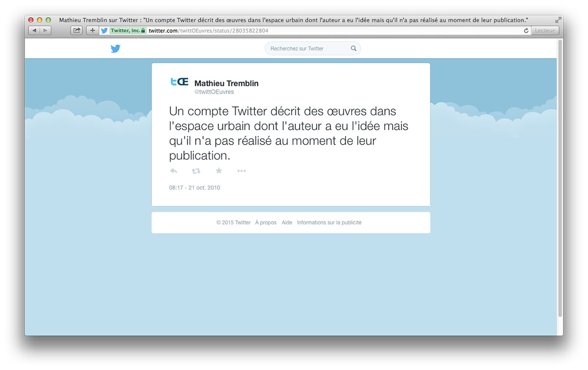Select the twitter.com address bar URL
This screenshot has width=588, height=370.
click(x=208, y=30)
